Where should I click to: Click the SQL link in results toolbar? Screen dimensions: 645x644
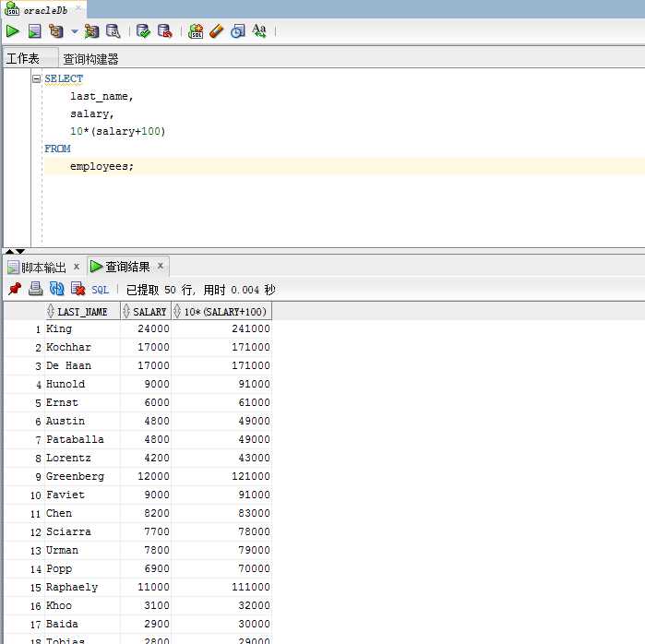pos(100,290)
